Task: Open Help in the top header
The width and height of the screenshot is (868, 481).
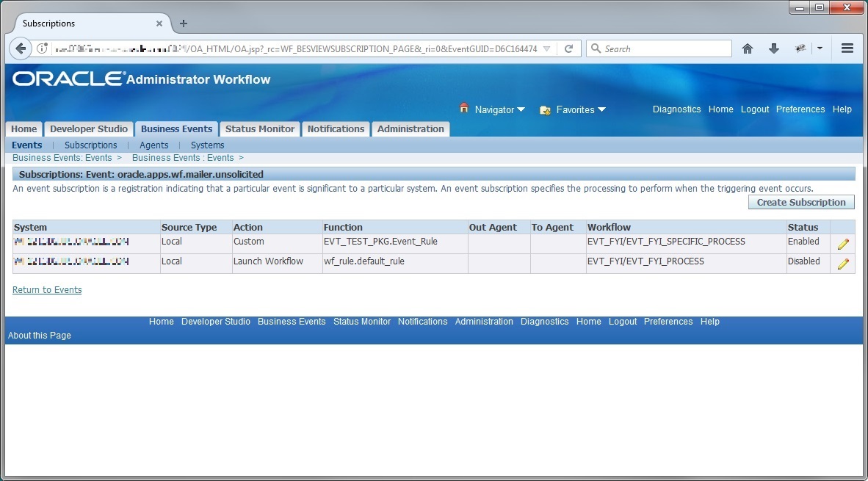Action: 842,109
